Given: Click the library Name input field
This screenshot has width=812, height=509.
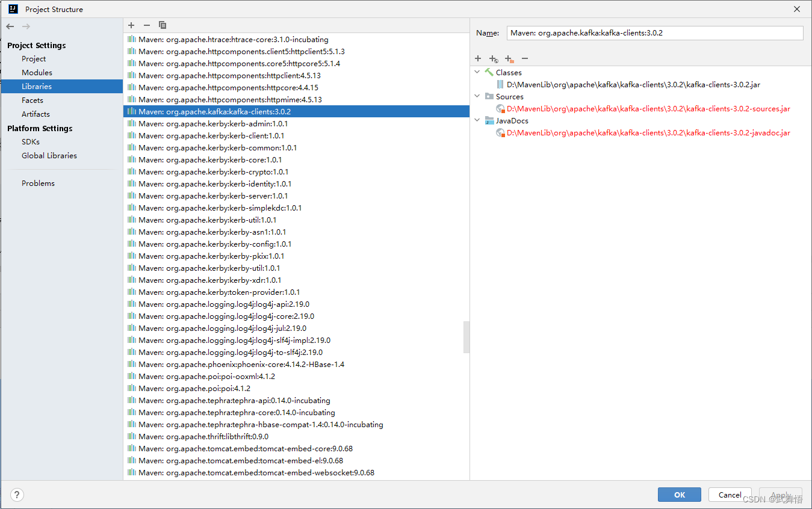Looking at the screenshot, I should (x=655, y=33).
